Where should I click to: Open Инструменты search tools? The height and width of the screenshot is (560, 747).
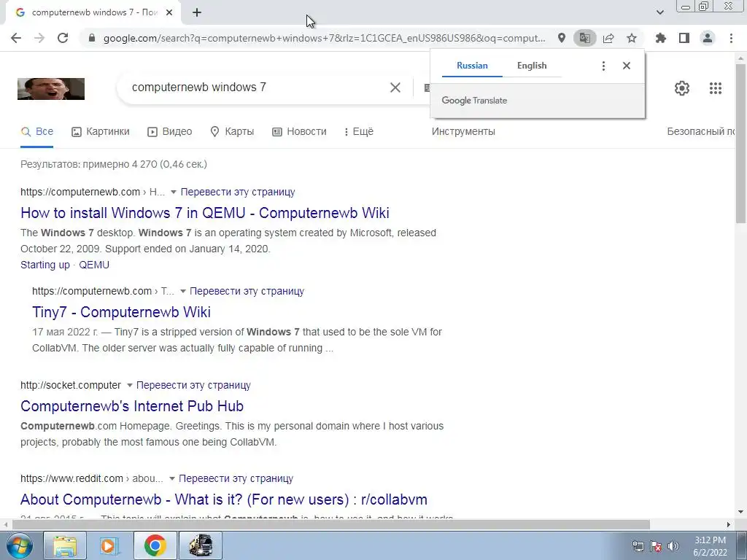tap(463, 132)
